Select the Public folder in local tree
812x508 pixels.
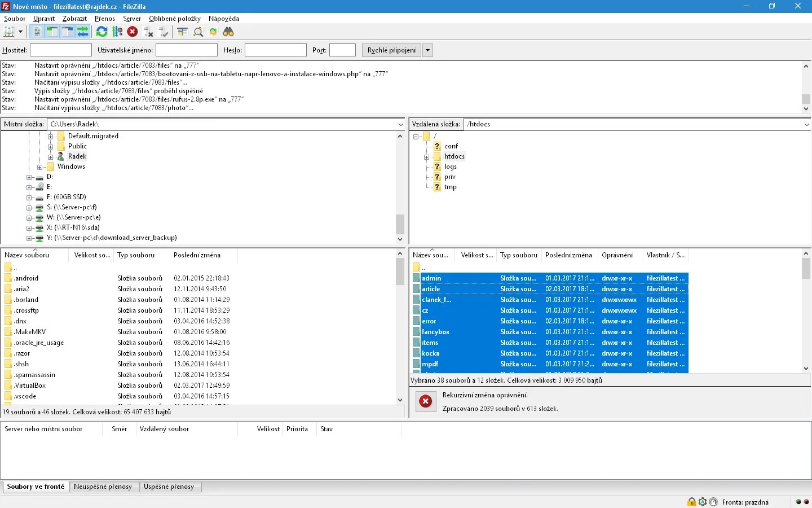(77, 146)
